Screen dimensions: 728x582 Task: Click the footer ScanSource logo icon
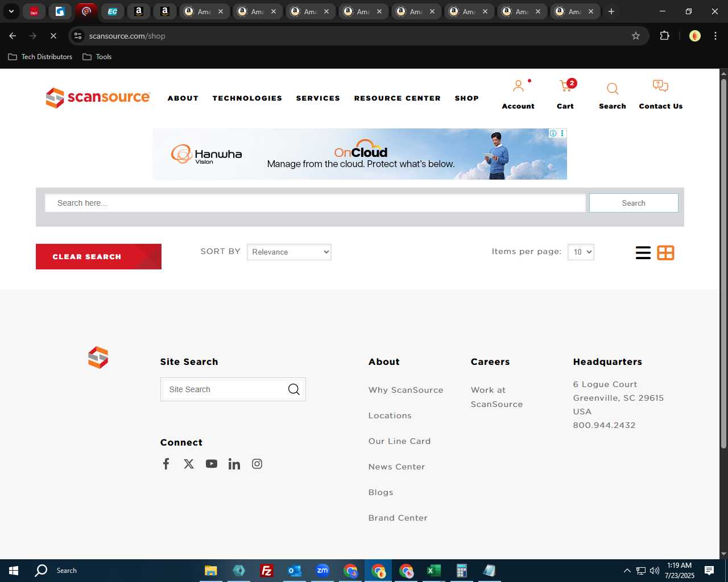pos(98,357)
